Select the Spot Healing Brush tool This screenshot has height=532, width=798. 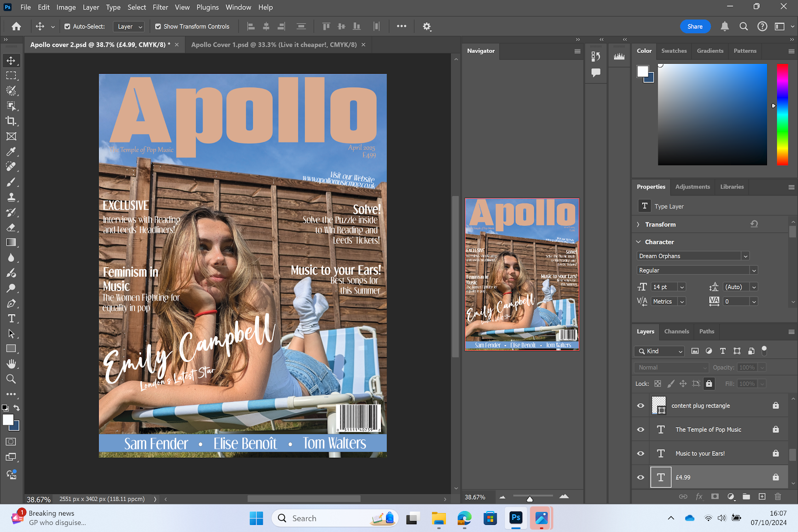click(11, 167)
